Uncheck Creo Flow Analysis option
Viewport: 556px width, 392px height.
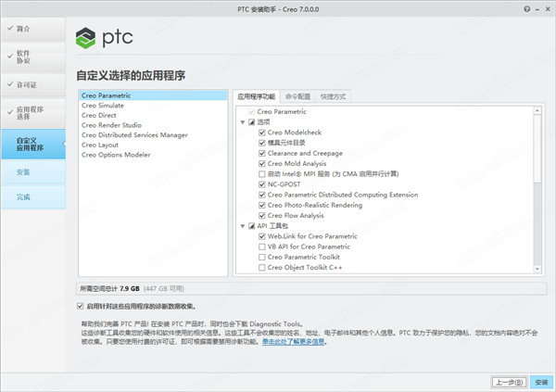[261, 216]
